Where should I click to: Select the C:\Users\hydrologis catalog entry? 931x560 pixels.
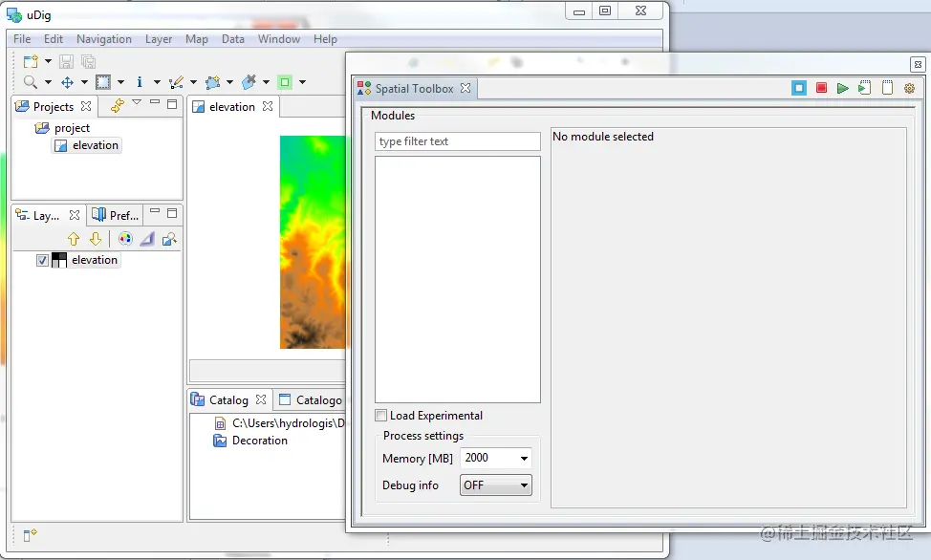pyautogui.click(x=278, y=423)
